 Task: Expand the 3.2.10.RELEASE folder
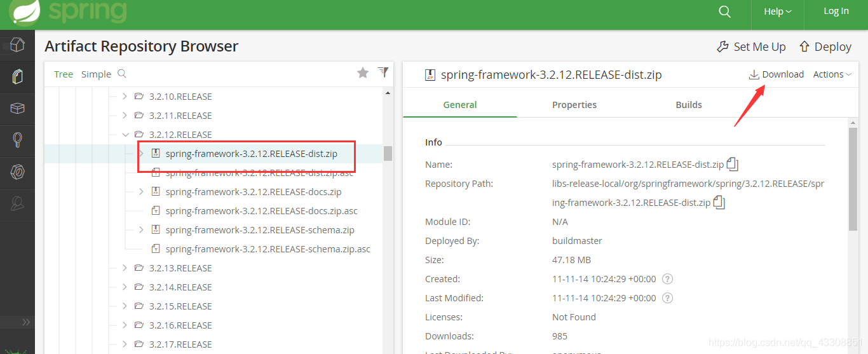coord(125,97)
